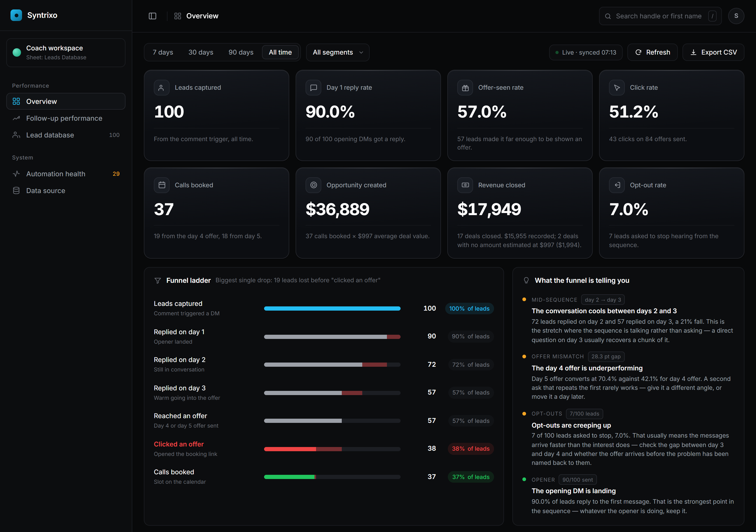Click 'Opt-outs are creeping up' heading
Viewport: 756px width, 532px height.
click(x=571, y=425)
